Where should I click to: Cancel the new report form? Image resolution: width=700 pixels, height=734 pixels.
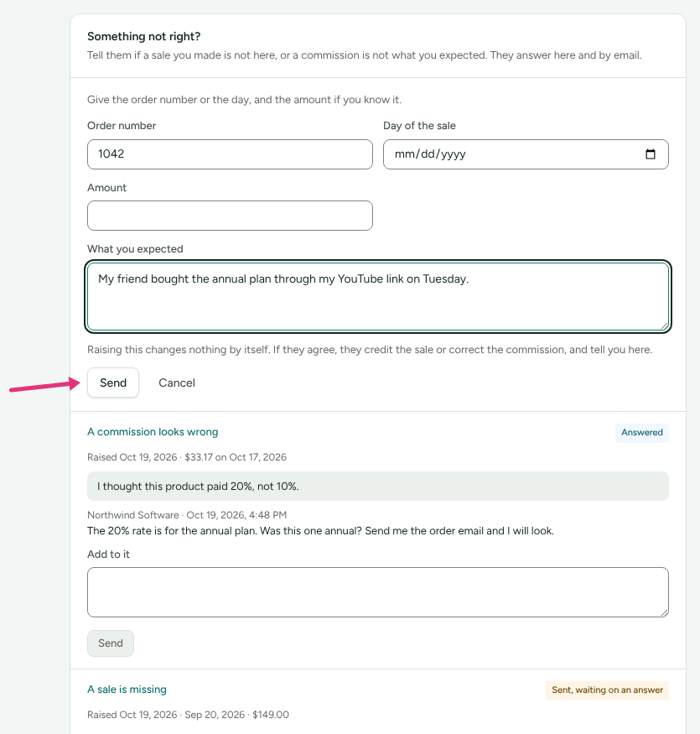pyautogui.click(x=177, y=383)
